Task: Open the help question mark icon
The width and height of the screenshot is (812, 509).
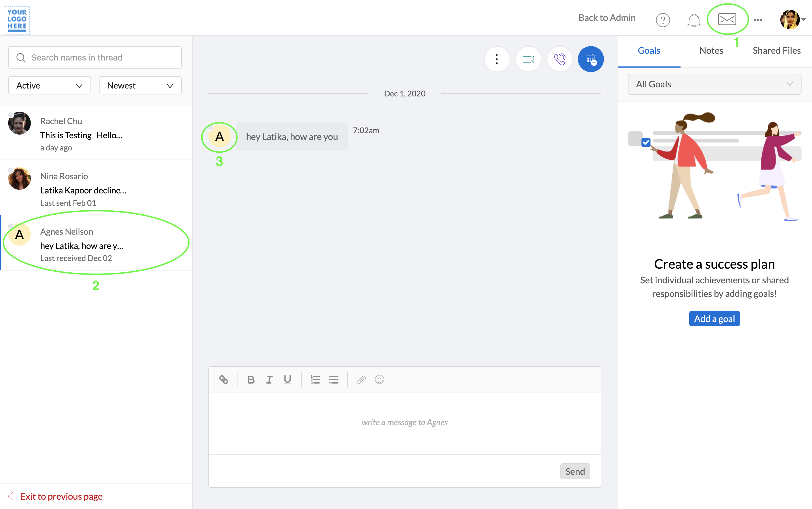Action: (x=663, y=20)
